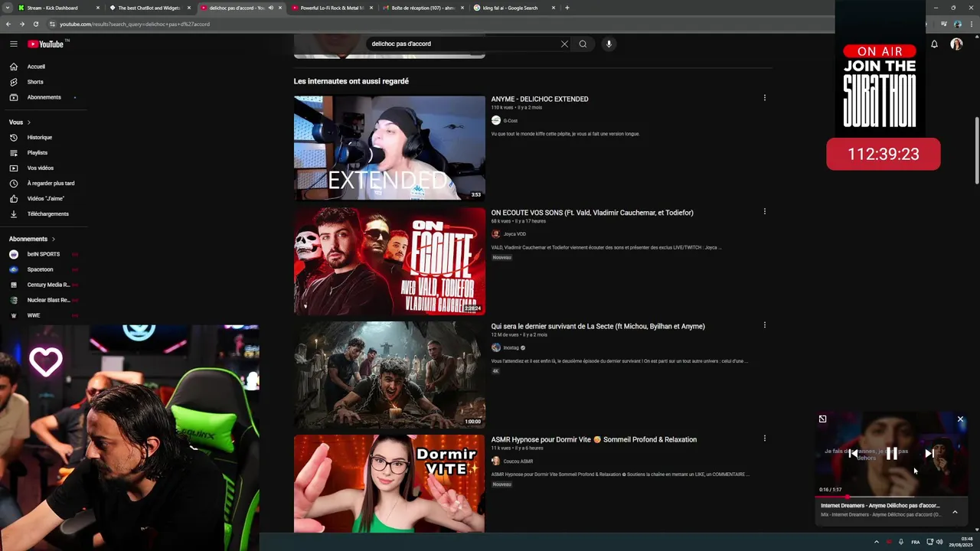Image resolution: width=980 pixels, height=551 pixels.
Task: Expand the miniplayer to full page
Action: coord(822,419)
